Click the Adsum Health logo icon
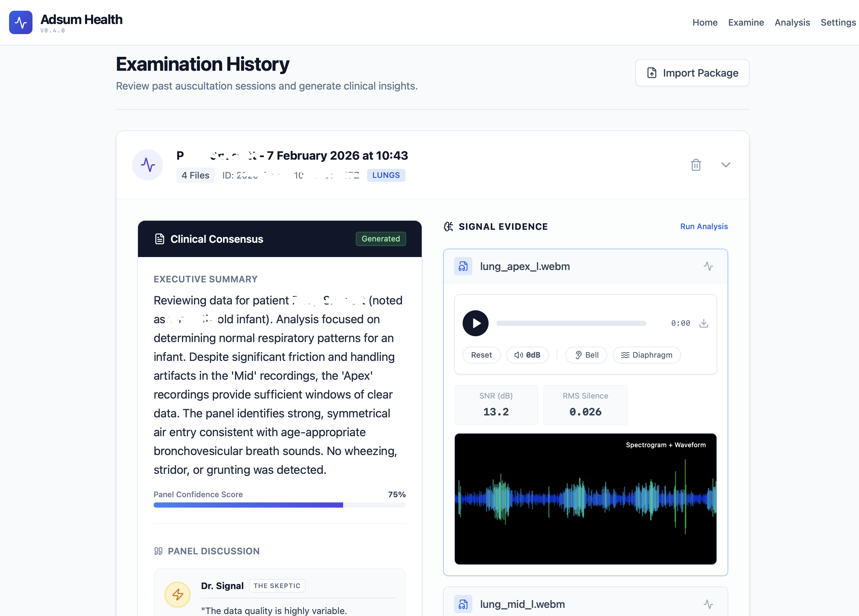 click(21, 22)
